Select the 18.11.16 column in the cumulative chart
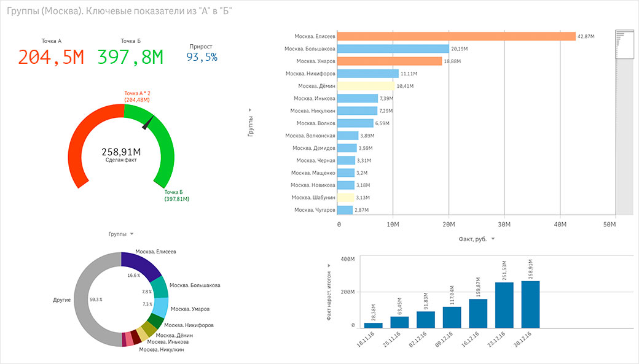Viewport: 639px width, 364px height. pyautogui.click(x=373, y=325)
